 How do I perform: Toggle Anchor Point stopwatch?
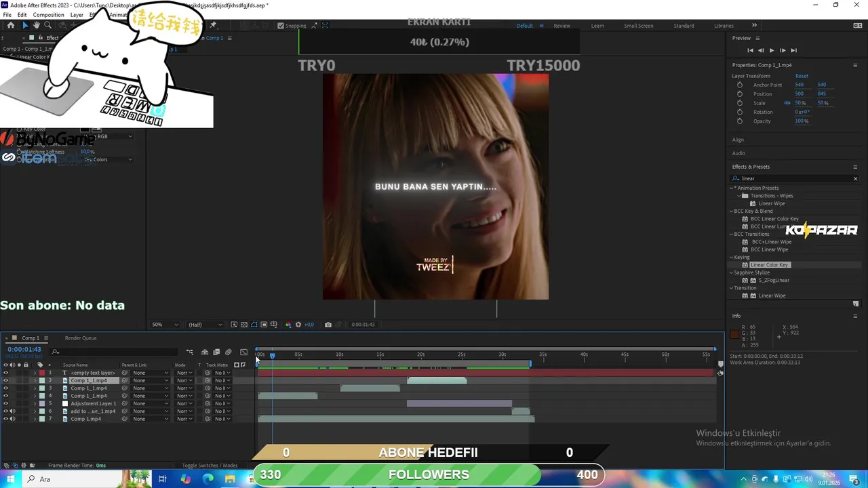click(740, 85)
